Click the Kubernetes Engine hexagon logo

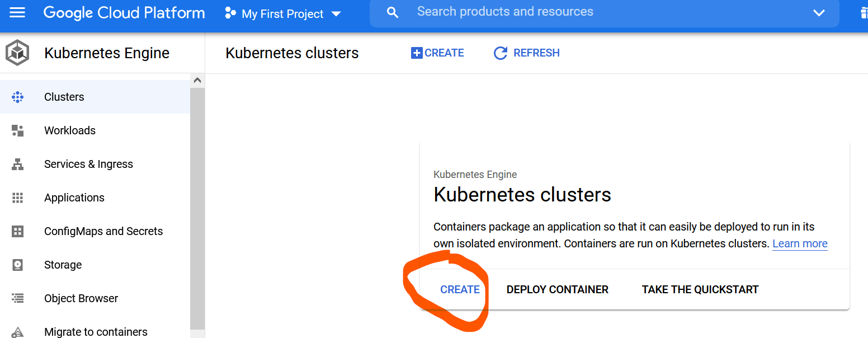(x=17, y=53)
